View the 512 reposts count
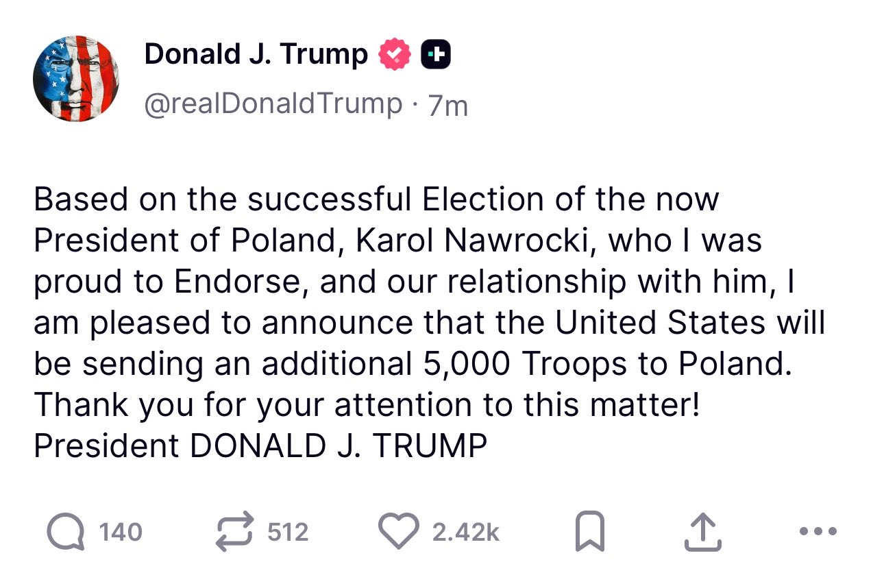The image size is (884, 588). pyautogui.click(x=288, y=532)
